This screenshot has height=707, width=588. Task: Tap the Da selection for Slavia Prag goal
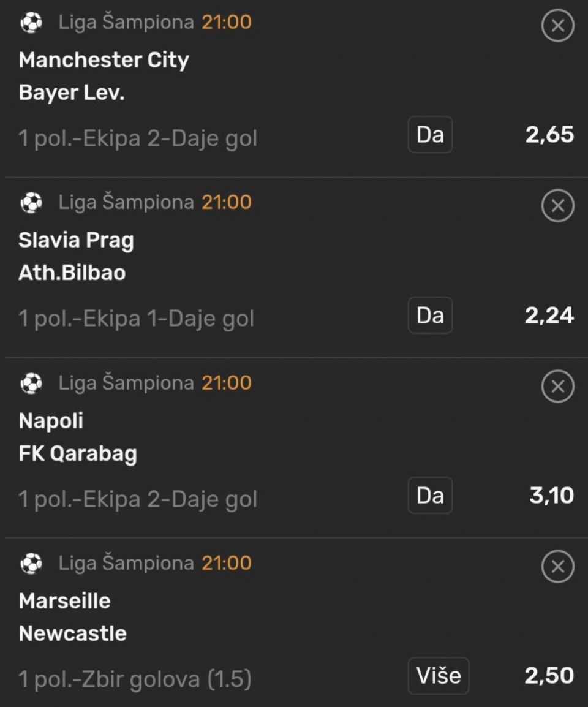[x=430, y=315]
